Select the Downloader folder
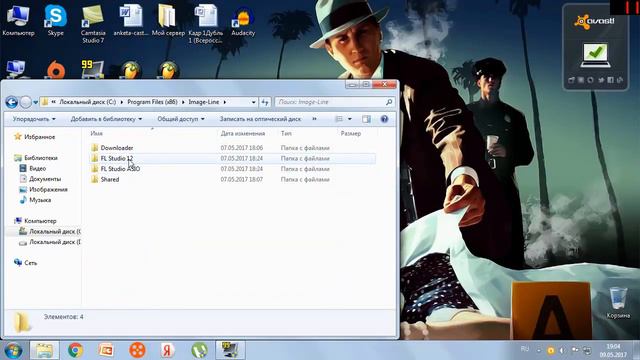Image resolution: width=640 pixels, height=360 pixels. (x=117, y=148)
